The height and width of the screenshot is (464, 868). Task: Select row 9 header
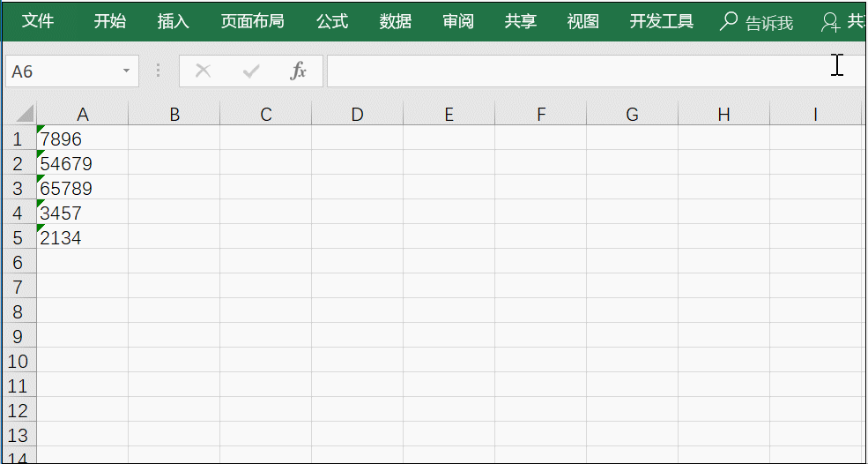click(x=19, y=336)
